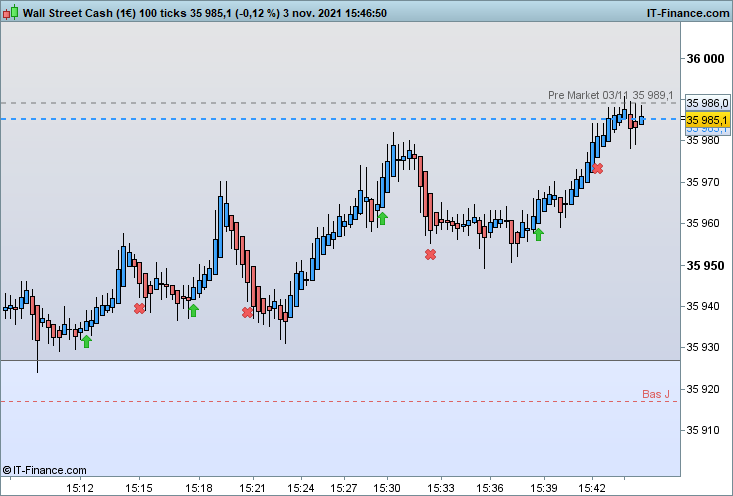Image resolution: width=733 pixels, height=496 pixels.
Task: Click the candlestick chart icon beside the title
Action: [10, 13]
